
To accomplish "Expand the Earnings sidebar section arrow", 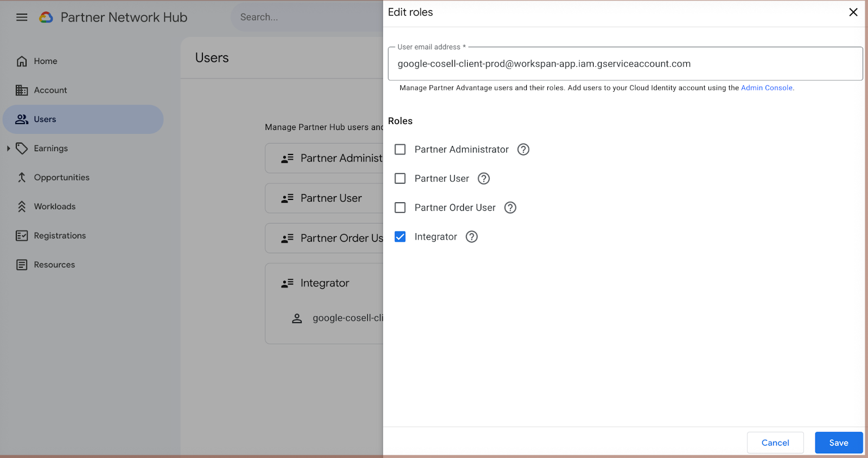I will pos(8,149).
